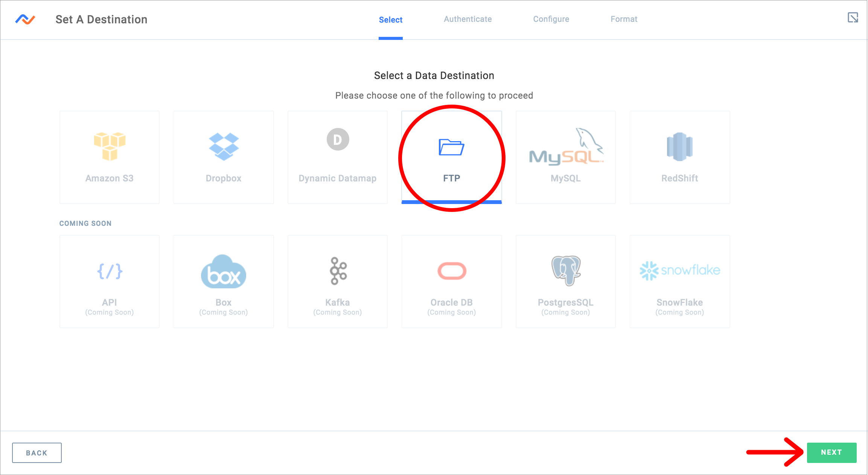This screenshot has width=868, height=475.
Task: Collapse the dialog using top-right arrow icon
Action: coord(853,17)
